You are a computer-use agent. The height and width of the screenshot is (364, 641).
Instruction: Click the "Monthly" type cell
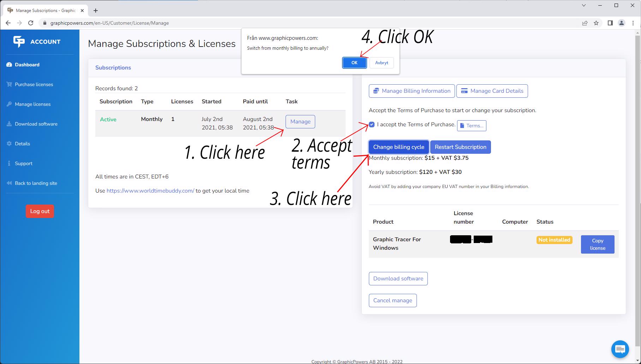tap(152, 119)
